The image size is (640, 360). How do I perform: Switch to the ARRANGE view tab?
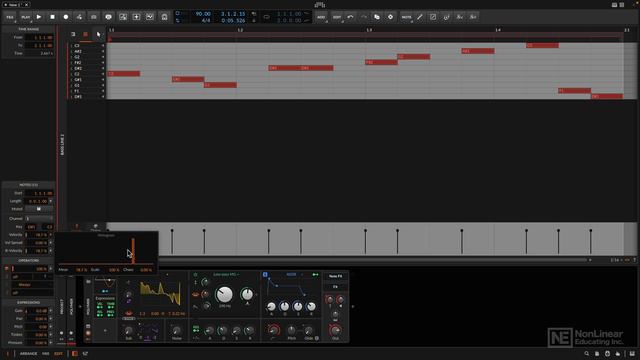point(28,354)
